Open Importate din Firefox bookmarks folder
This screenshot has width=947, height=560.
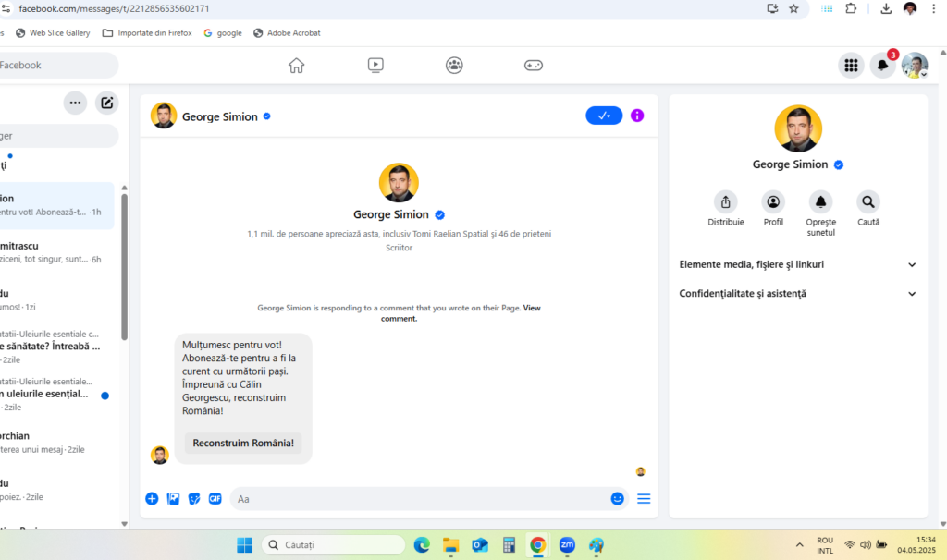(147, 33)
